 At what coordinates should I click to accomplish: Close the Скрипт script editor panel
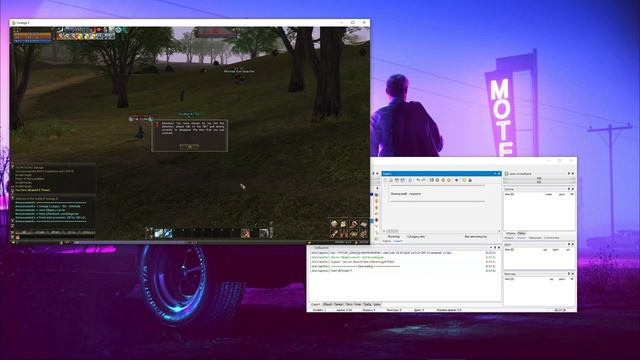click(499, 173)
